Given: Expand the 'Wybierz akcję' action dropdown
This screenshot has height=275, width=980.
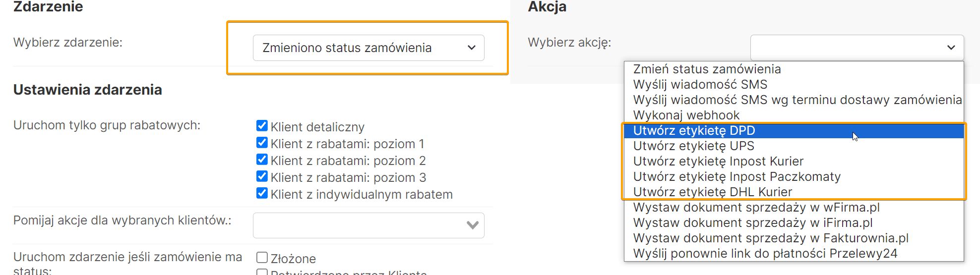Looking at the screenshot, I should tap(857, 48).
